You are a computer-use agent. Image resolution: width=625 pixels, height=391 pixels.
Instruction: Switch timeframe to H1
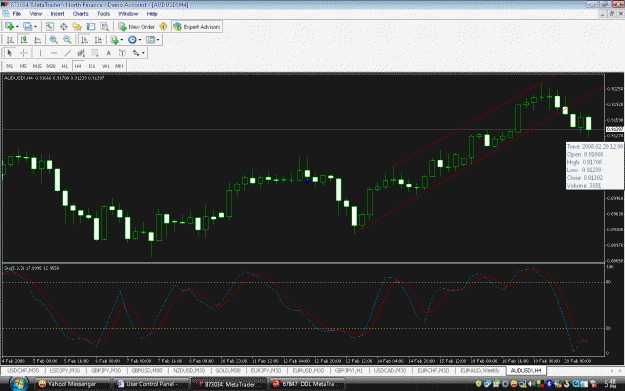tap(65, 66)
